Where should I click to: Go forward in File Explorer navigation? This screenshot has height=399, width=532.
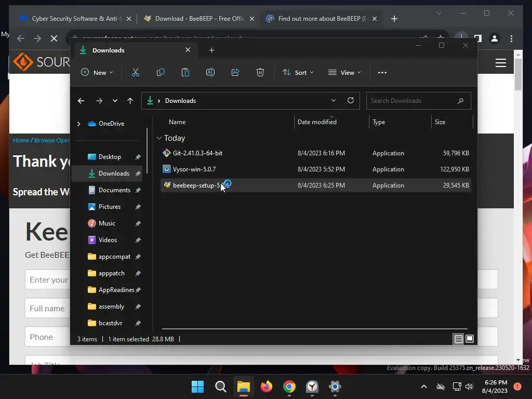(x=99, y=101)
